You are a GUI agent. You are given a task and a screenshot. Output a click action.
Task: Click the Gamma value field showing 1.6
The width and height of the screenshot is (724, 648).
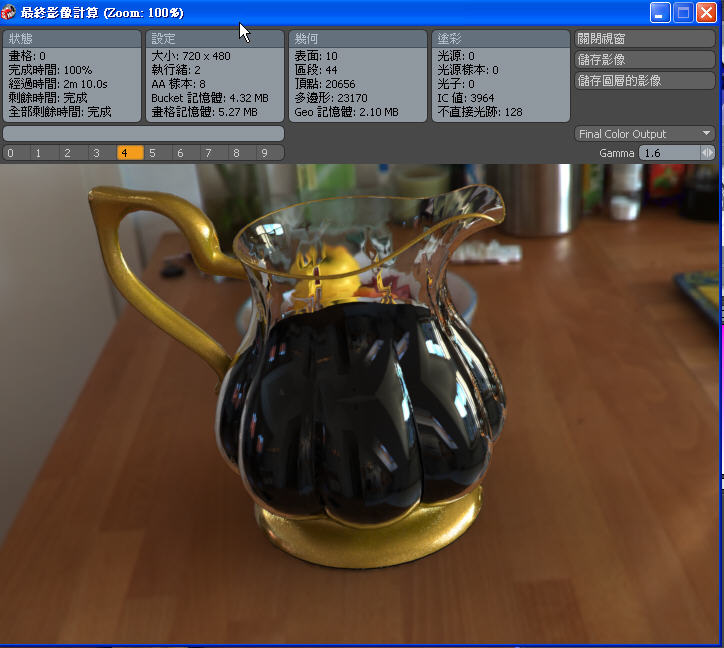pos(669,153)
